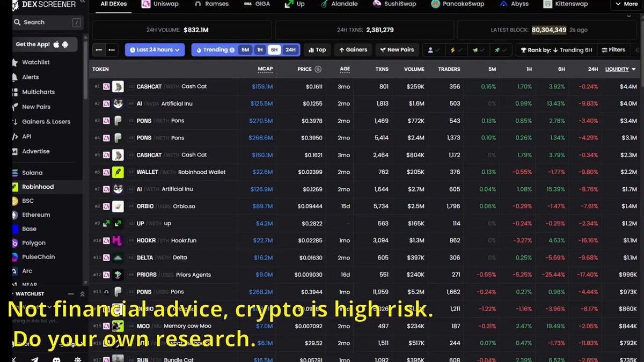Image resolution: width=644 pixels, height=362 pixels.
Task: Click the Android app download icon
Action: coord(65,44)
